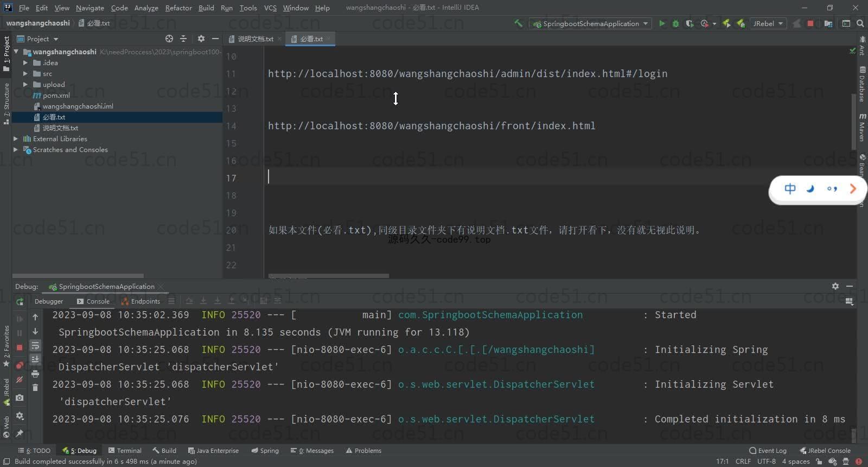Toggle the moon icon in IME bar
Image resolution: width=868 pixels, height=467 pixels.
click(x=810, y=189)
